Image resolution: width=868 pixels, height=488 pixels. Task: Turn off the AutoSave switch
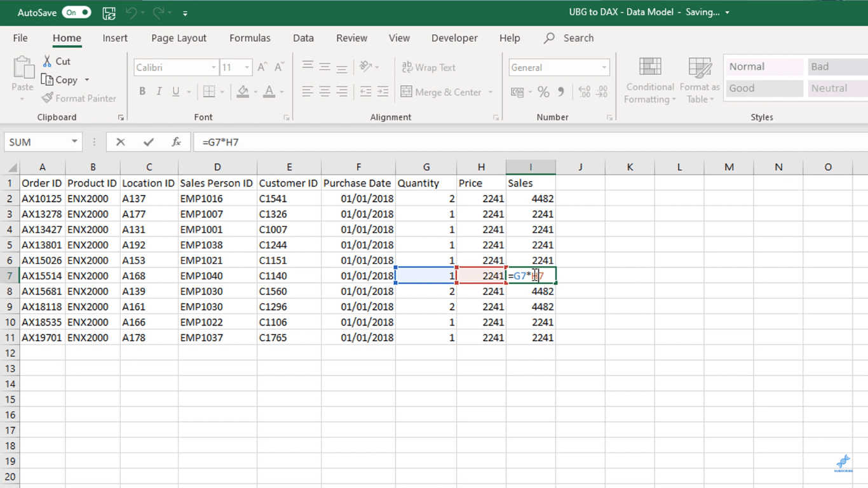pos(76,13)
